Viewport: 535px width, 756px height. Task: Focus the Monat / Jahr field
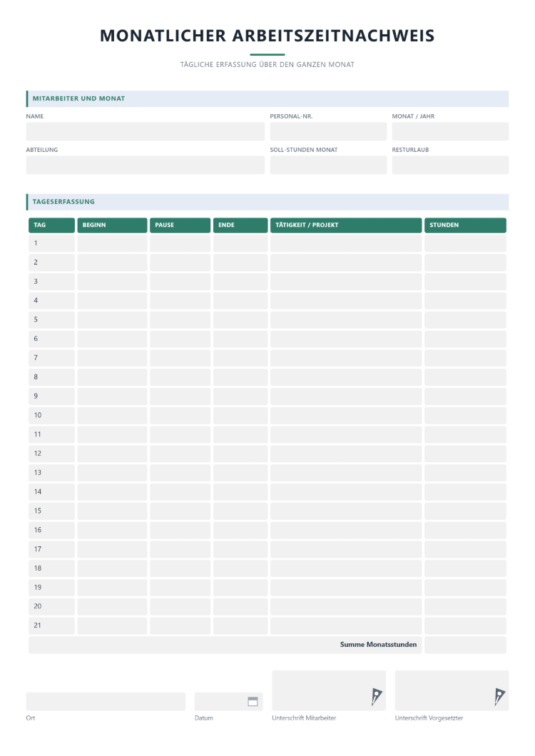pyautogui.click(x=450, y=131)
